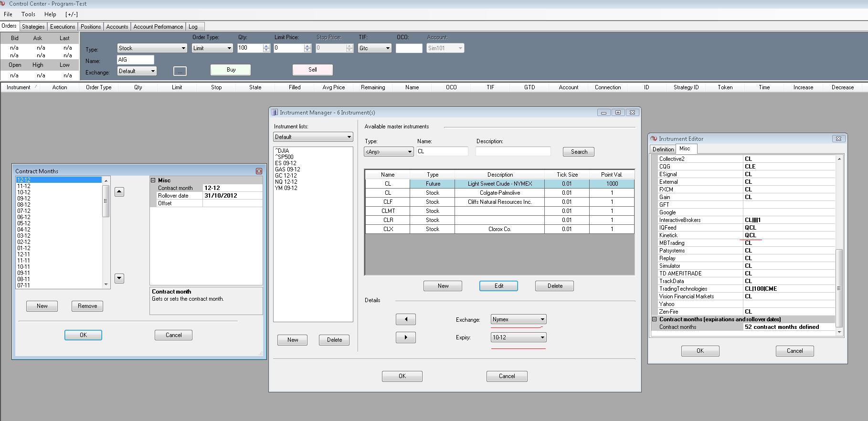
Task: Select the Clorox Co. row
Action: click(499, 229)
